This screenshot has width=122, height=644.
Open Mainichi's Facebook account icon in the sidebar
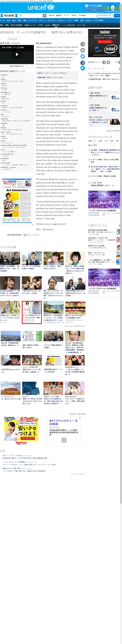tap(104, 62)
